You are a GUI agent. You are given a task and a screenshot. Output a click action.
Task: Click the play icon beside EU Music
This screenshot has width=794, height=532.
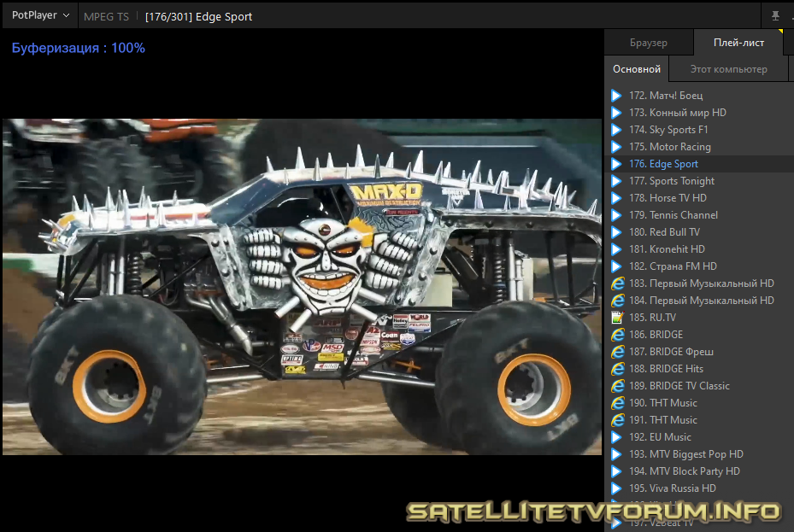pos(616,437)
